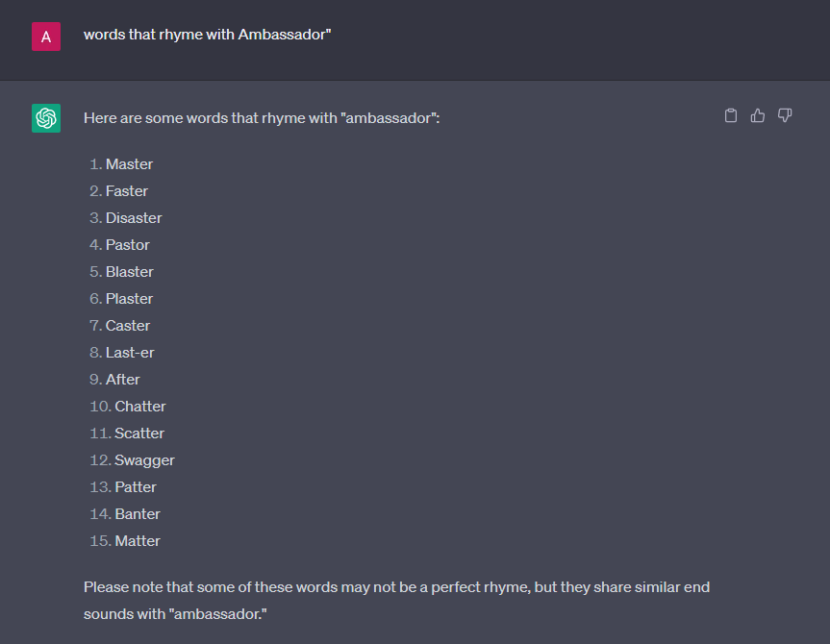Screen dimensions: 830x644
Task: Click the thumbs down icon
Action: click(x=785, y=116)
